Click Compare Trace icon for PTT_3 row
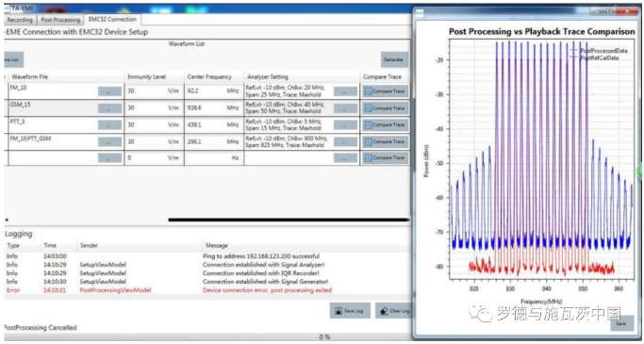The width and height of the screenshot is (644, 344). point(368,124)
